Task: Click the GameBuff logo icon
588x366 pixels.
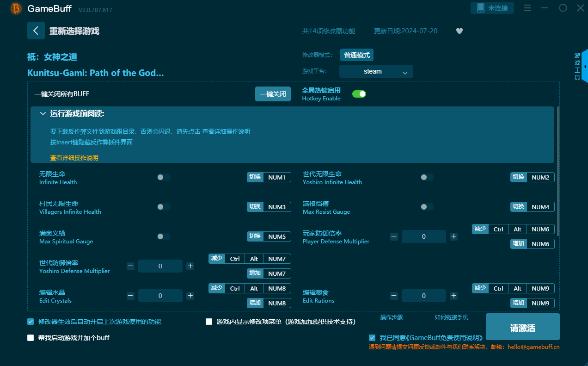Action: click(16, 9)
